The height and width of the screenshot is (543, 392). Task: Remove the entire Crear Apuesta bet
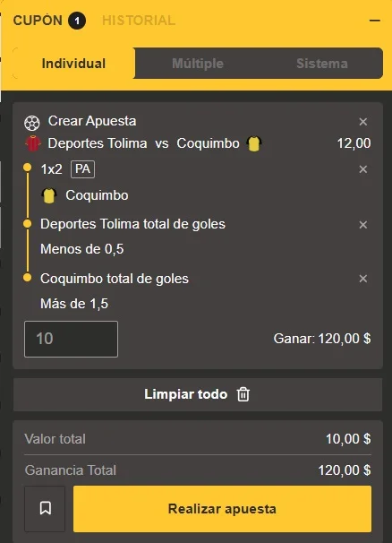[363, 122]
